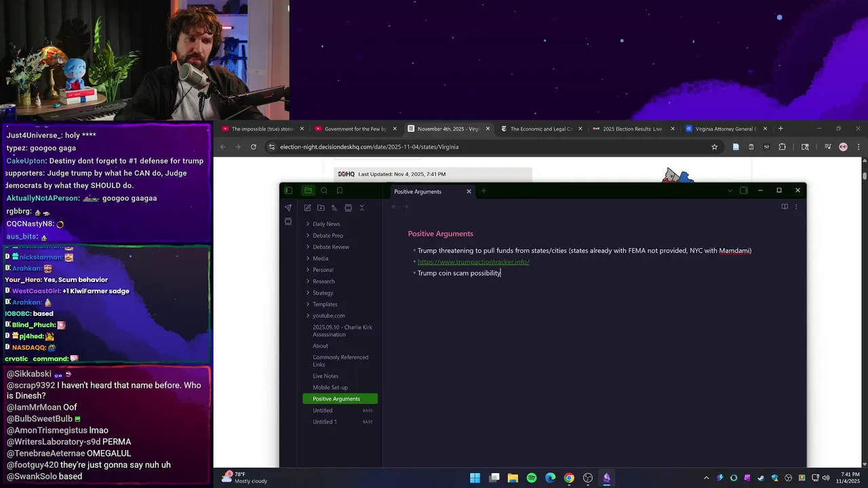Open Spotify from the taskbar

click(532, 479)
